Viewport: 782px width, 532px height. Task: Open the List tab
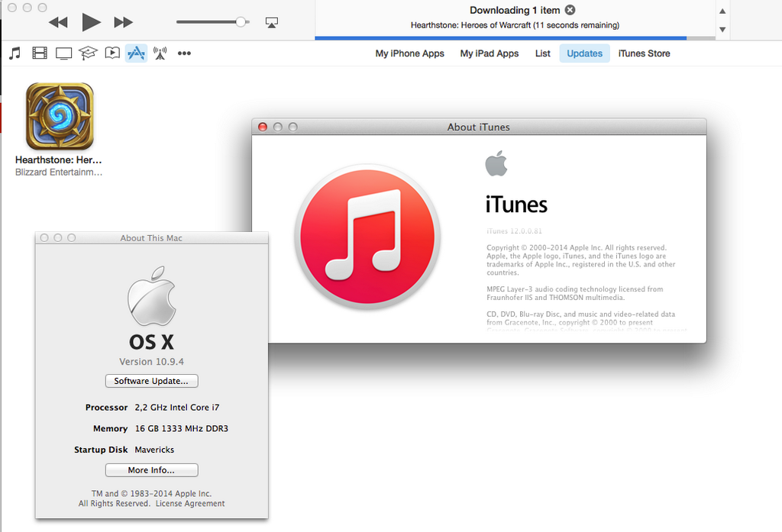543,53
